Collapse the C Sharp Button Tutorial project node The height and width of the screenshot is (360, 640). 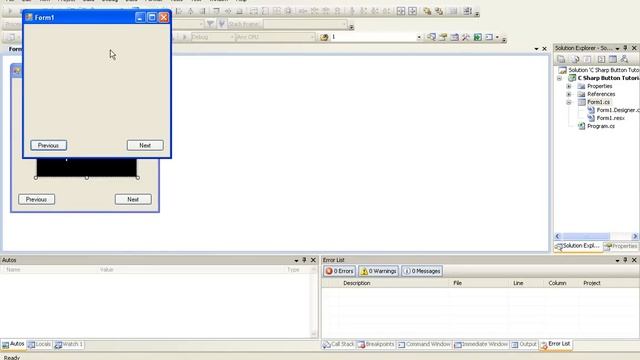pos(560,78)
